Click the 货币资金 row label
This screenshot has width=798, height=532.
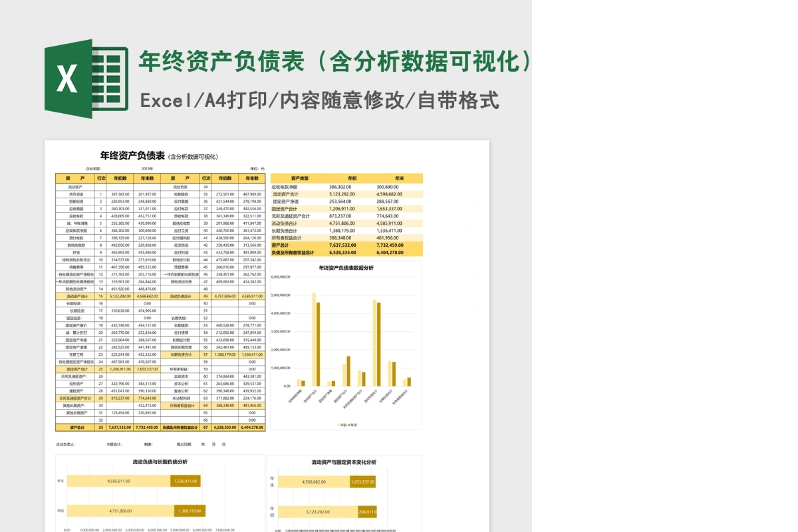(76, 194)
